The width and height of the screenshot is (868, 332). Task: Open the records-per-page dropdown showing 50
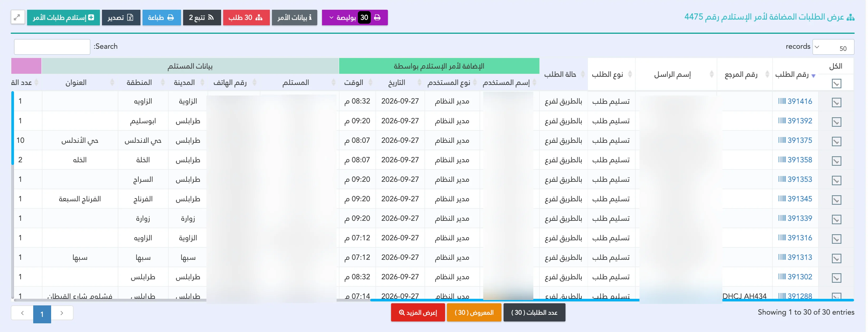(x=833, y=47)
